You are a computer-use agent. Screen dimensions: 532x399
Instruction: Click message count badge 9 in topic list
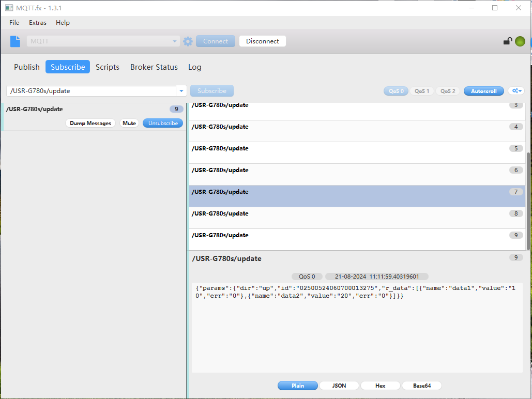point(176,109)
